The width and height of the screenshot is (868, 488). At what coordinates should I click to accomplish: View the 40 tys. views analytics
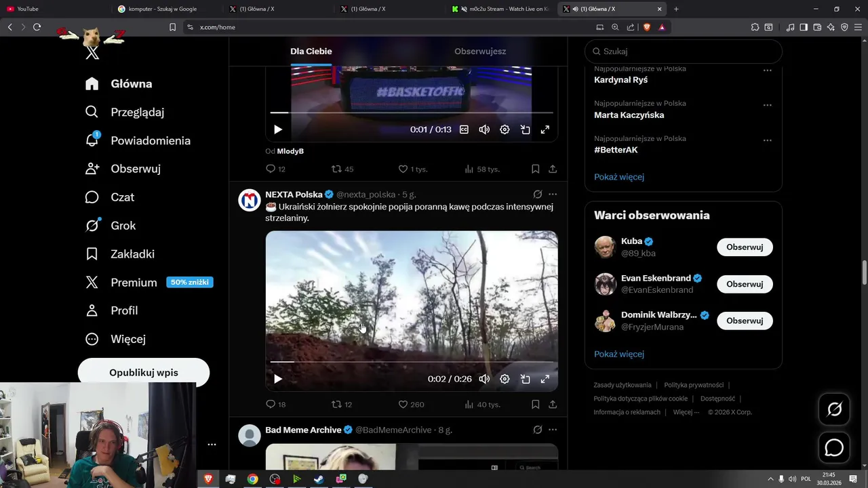482,405
